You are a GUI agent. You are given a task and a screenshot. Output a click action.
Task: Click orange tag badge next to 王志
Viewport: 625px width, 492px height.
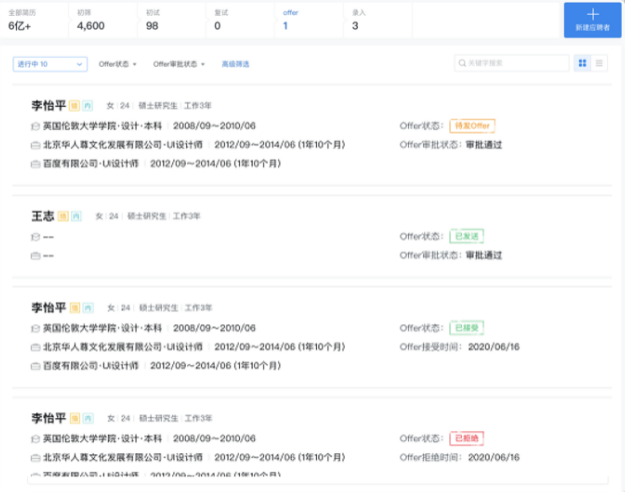[x=63, y=215]
